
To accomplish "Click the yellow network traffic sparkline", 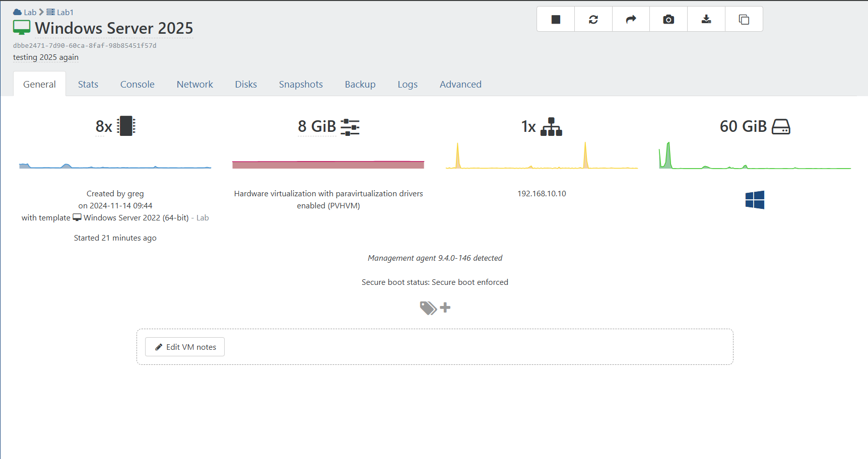I will tap(542, 156).
